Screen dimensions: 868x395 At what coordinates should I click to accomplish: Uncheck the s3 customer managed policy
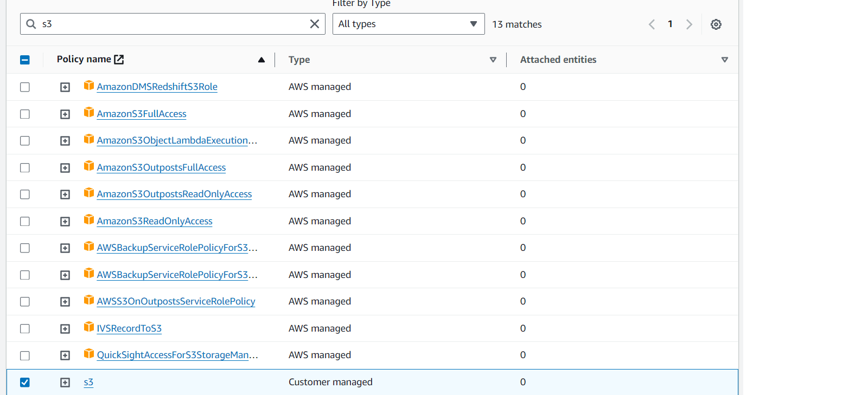pos(25,383)
